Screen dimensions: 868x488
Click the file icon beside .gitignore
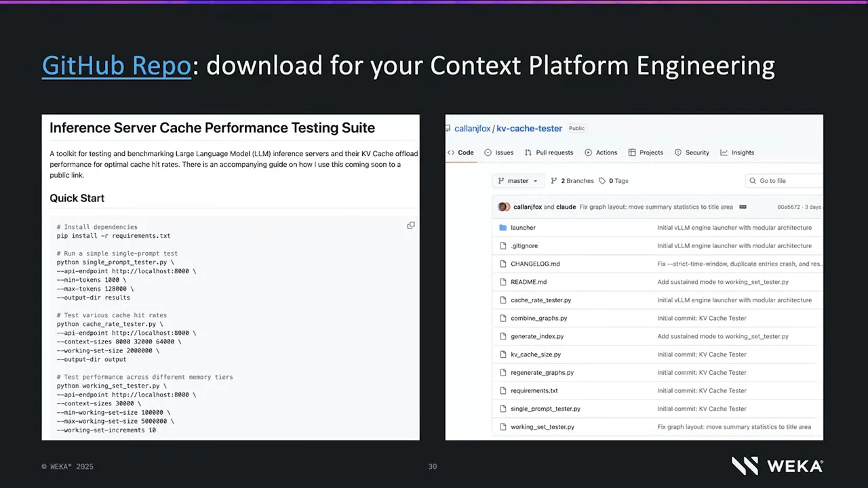point(503,246)
